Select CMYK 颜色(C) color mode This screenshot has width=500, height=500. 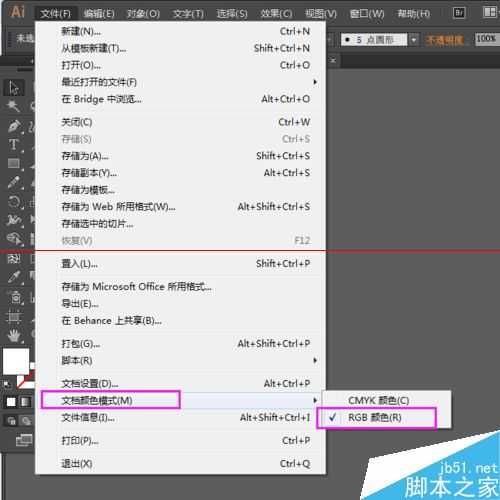387,400
